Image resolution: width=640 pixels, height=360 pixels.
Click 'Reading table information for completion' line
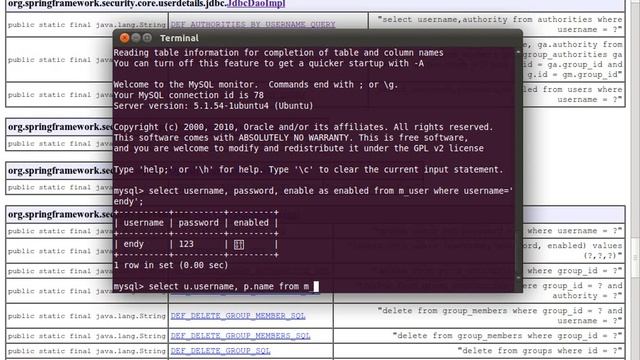(x=278, y=53)
